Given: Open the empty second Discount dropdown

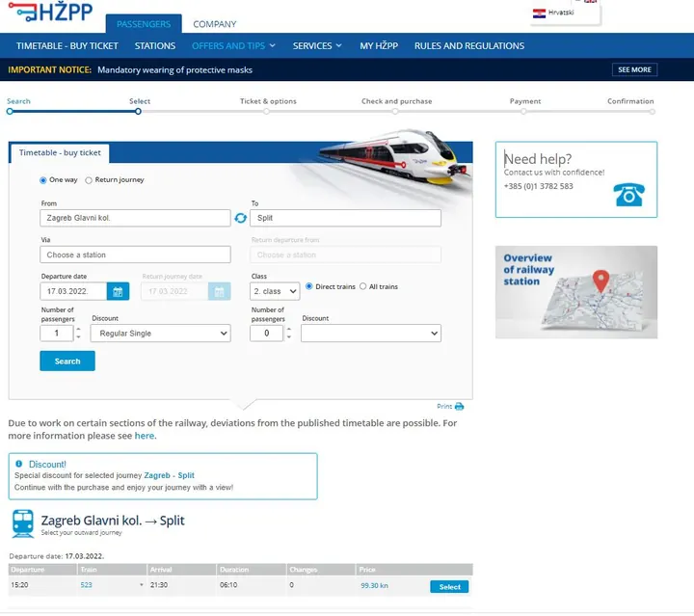Looking at the screenshot, I should click(371, 334).
